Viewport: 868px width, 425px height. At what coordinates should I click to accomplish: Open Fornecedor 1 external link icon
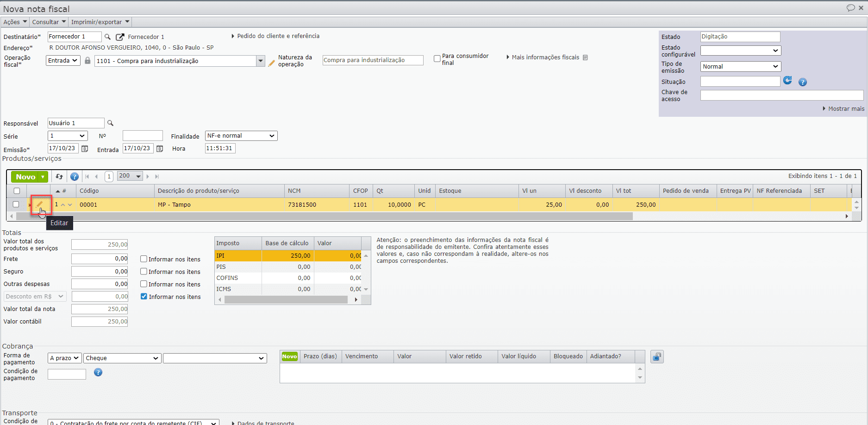click(120, 37)
